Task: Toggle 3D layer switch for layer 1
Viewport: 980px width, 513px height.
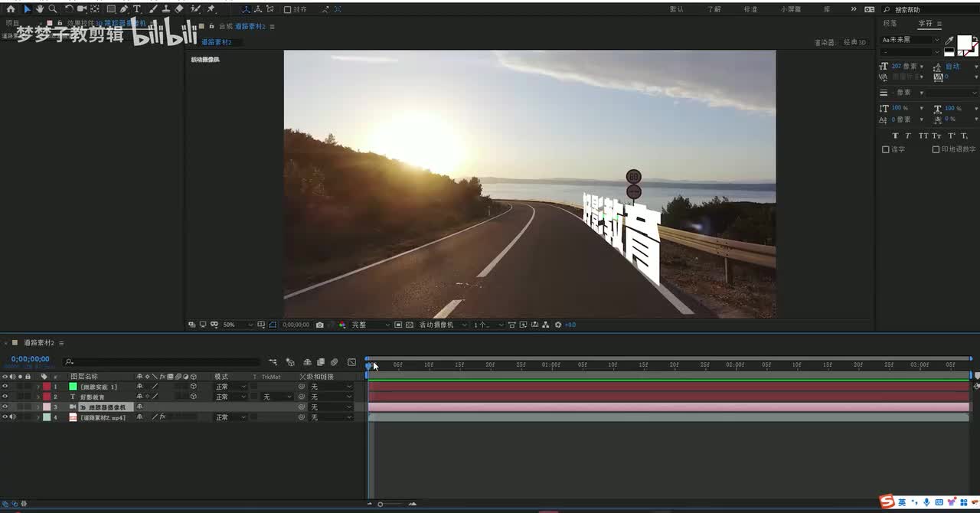Action: (x=194, y=387)
